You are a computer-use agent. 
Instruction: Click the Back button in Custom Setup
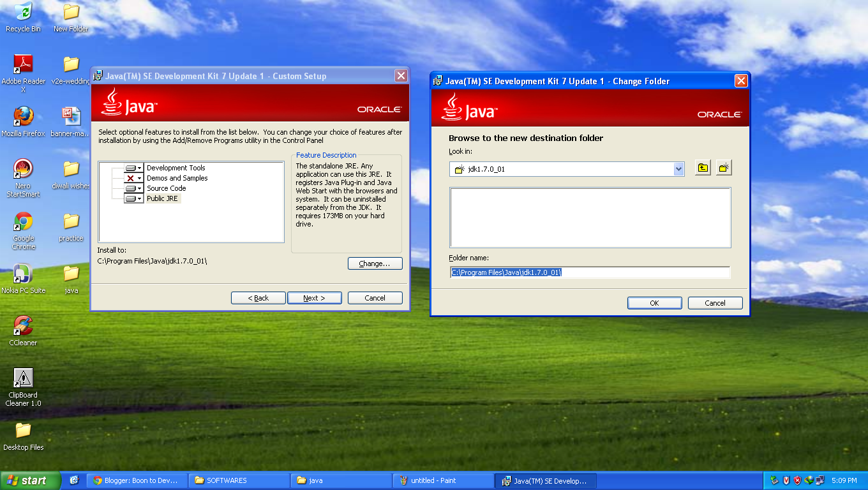pos(258,298)
